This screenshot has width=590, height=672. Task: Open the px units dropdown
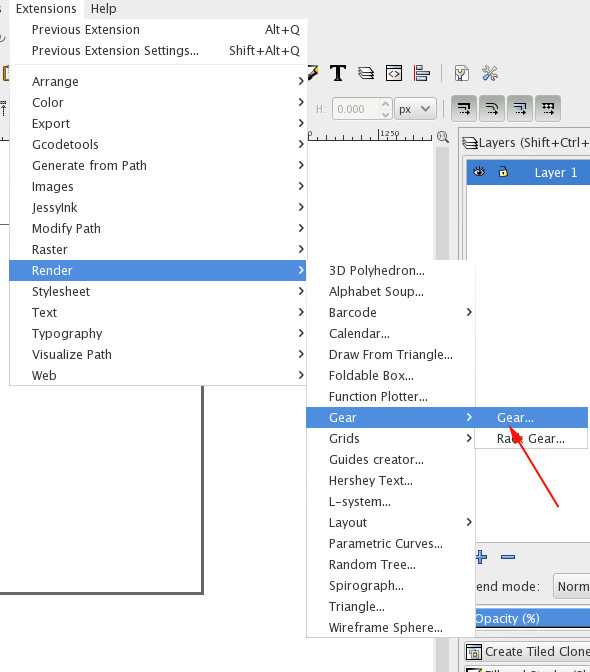[x=415, y=109]
